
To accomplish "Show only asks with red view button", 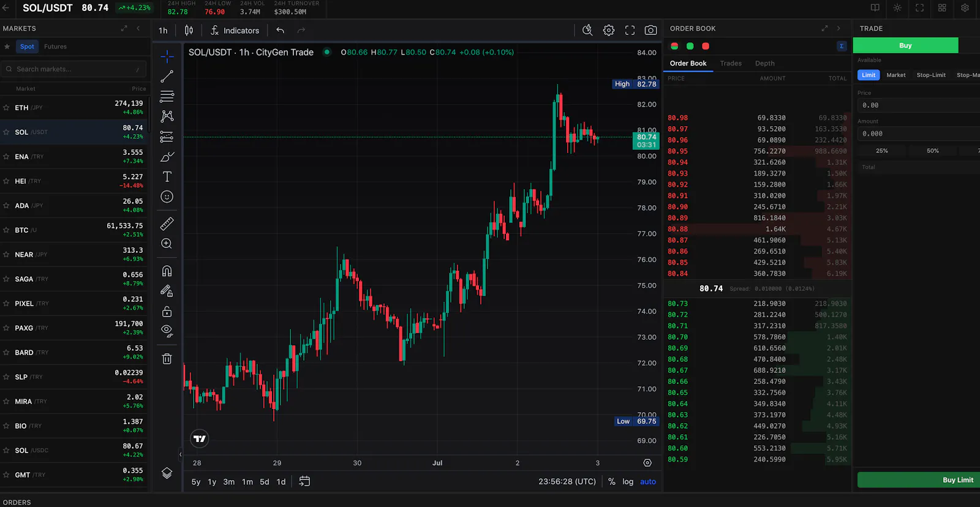I will (x=706, y=46).
